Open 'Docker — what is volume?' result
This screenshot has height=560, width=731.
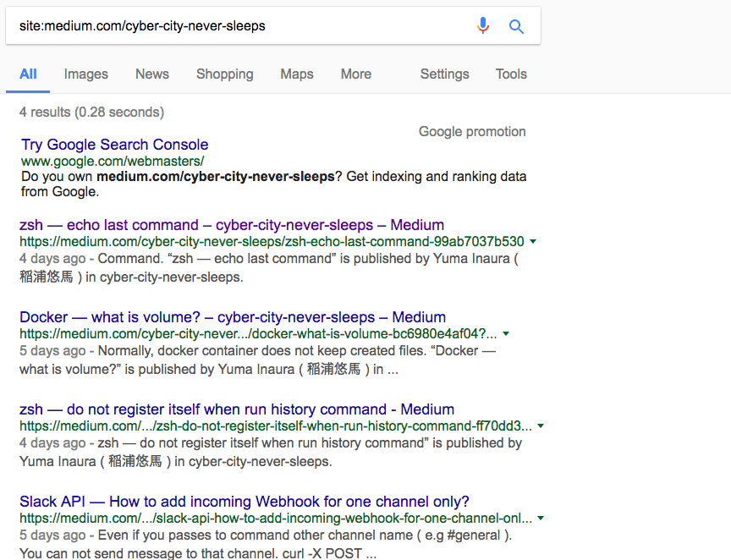tap(233, 317)
